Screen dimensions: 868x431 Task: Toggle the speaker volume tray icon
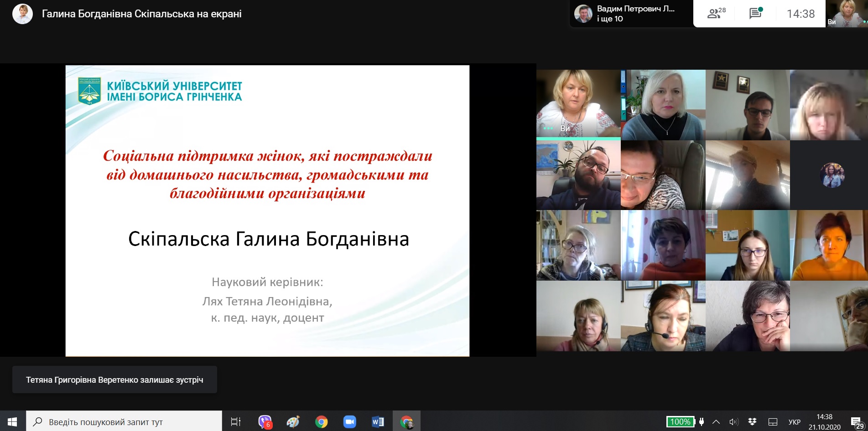733,422
